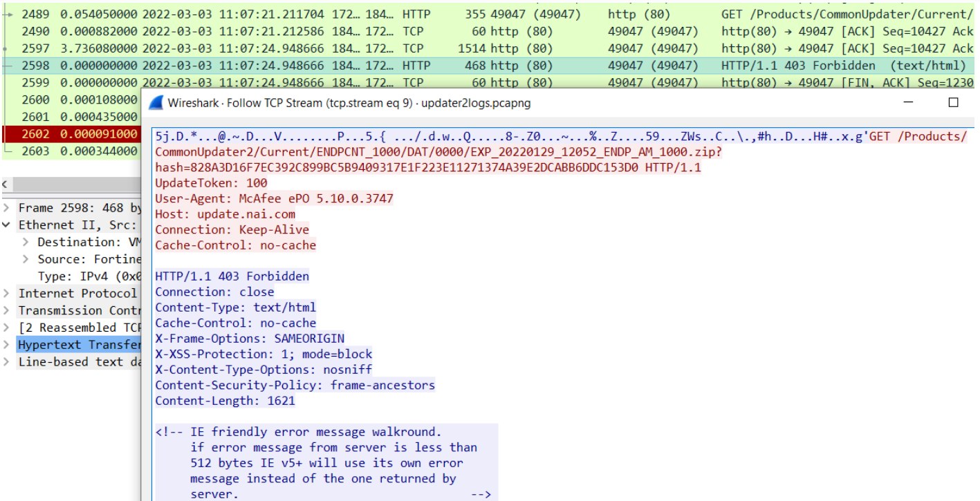The width and height of the screenshot is (980, 501).
Task: Minimize the Follow TCP Stream window
Action: click(907, 101)
